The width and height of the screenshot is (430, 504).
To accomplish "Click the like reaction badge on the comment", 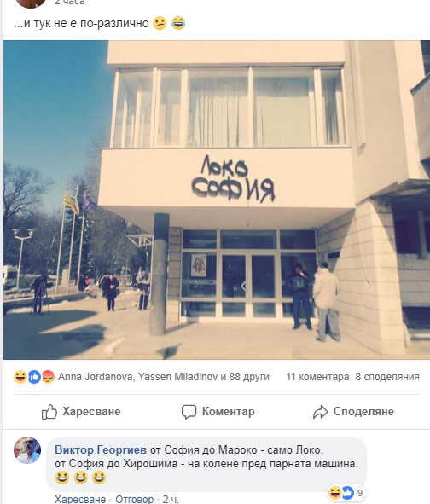I will [347, 492].
